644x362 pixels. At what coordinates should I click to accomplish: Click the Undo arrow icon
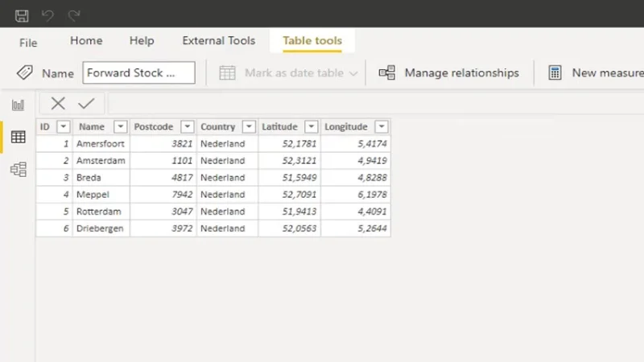point(47,15)
